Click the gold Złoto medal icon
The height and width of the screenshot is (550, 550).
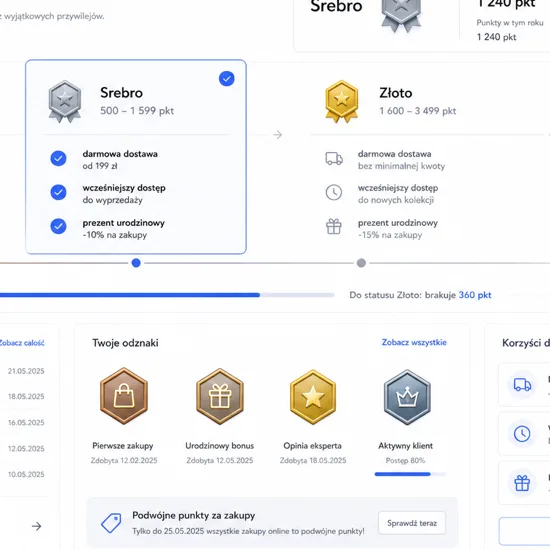(341, 101)
